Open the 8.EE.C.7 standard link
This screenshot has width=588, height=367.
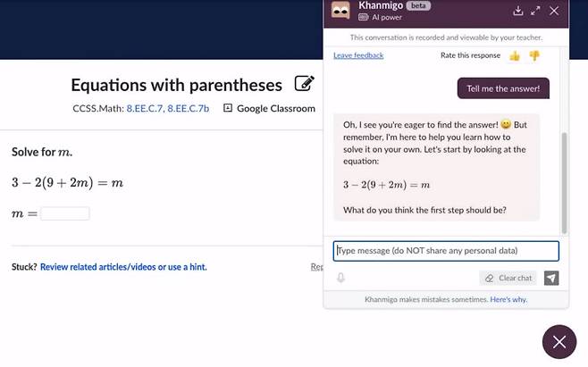click(145, 109)
